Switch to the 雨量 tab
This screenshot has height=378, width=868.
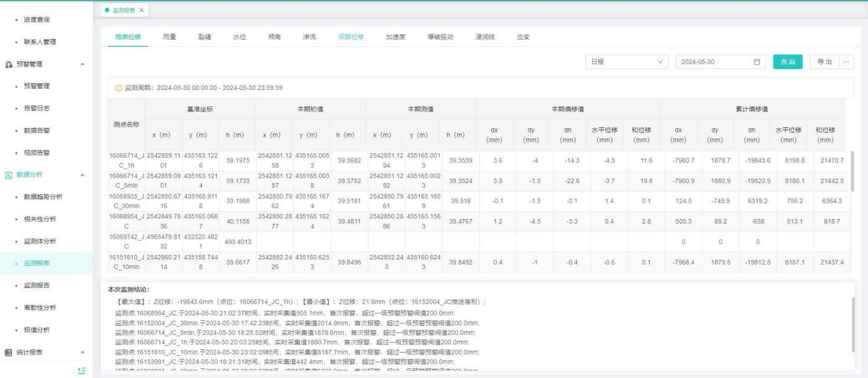(x=169, y=36)
